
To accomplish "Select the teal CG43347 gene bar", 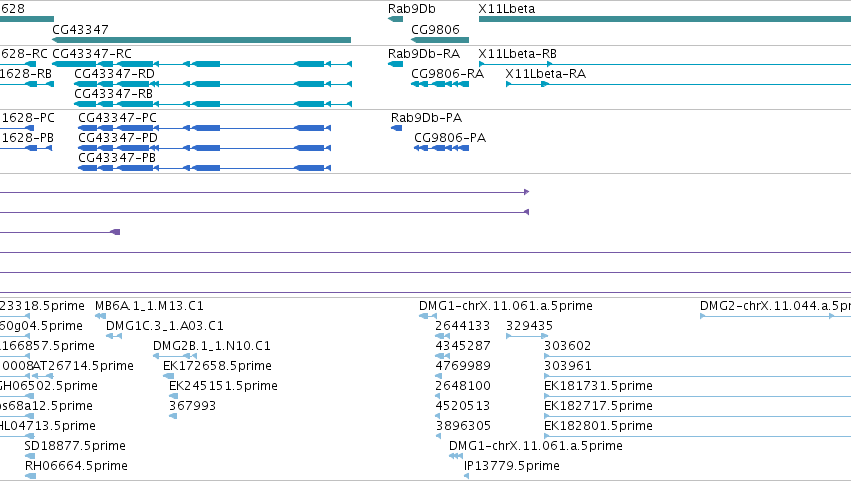I will 201,40.
